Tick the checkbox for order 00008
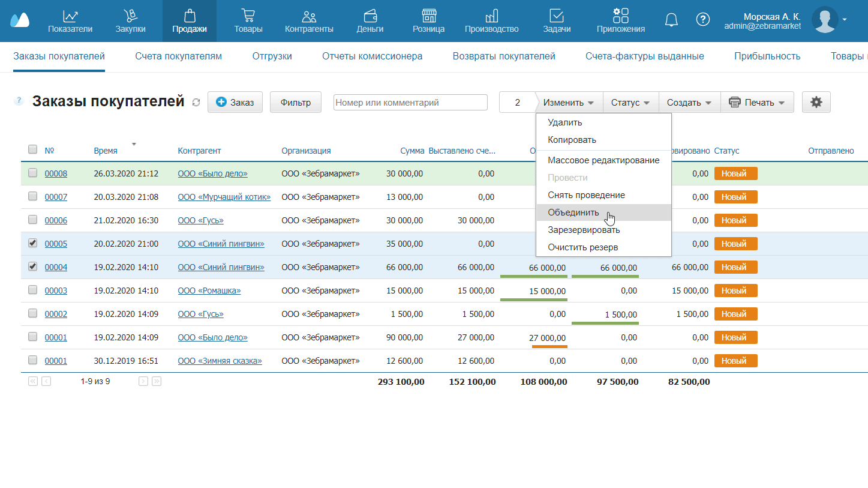 (33, 173)
